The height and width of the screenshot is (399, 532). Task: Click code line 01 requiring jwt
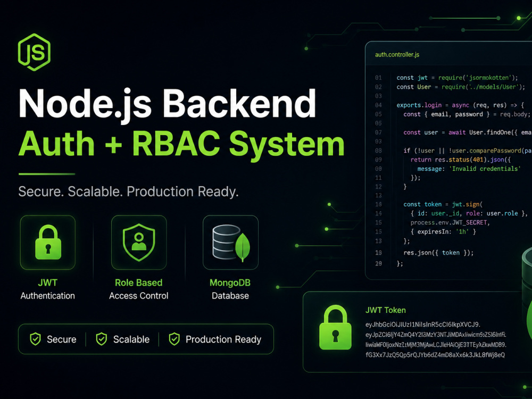[458, 78]
